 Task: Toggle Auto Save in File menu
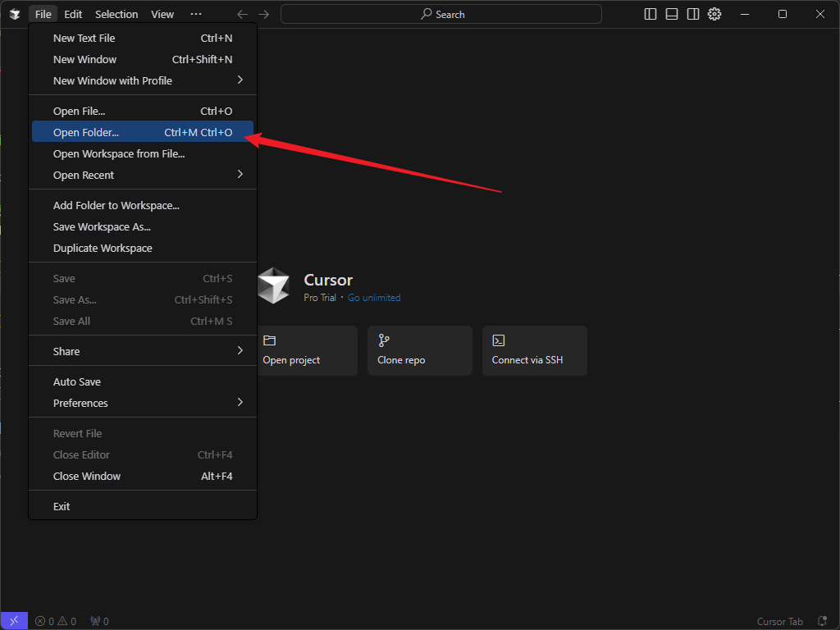point(143,381)
